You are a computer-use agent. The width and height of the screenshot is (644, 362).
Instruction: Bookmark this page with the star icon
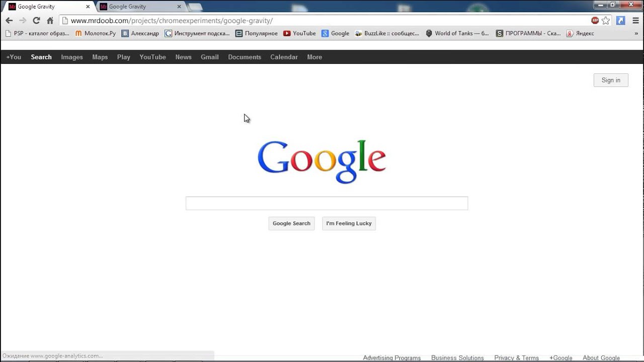coord(606,21)
